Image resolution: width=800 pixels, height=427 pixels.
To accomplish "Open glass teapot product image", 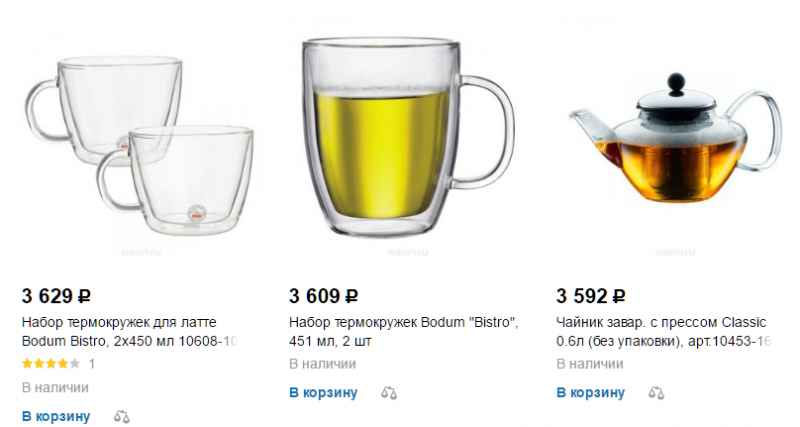I will point(675,138).
